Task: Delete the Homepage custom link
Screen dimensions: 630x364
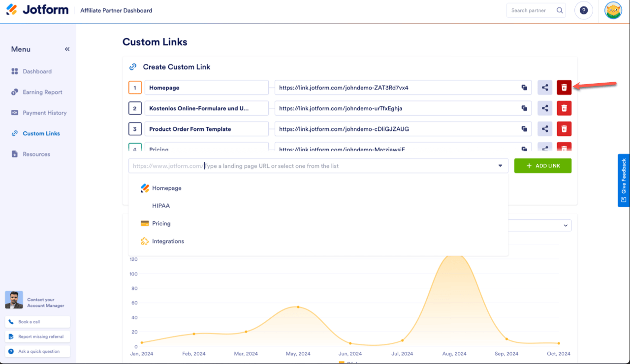Action: coord(564,88)
